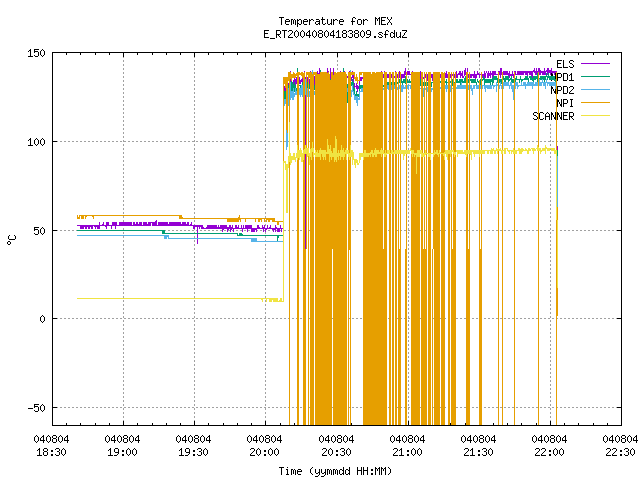Click the orange NPI legend line sample
The height and width of the screenshot is (480, 640).
pyautogui.click(x=595, y=103)
